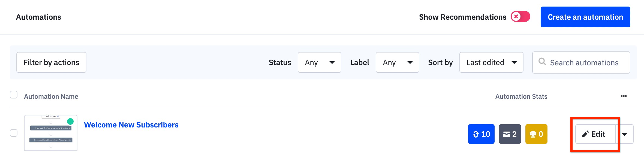
Task: Click the Automation Name column header
Action: coord(51,97)
